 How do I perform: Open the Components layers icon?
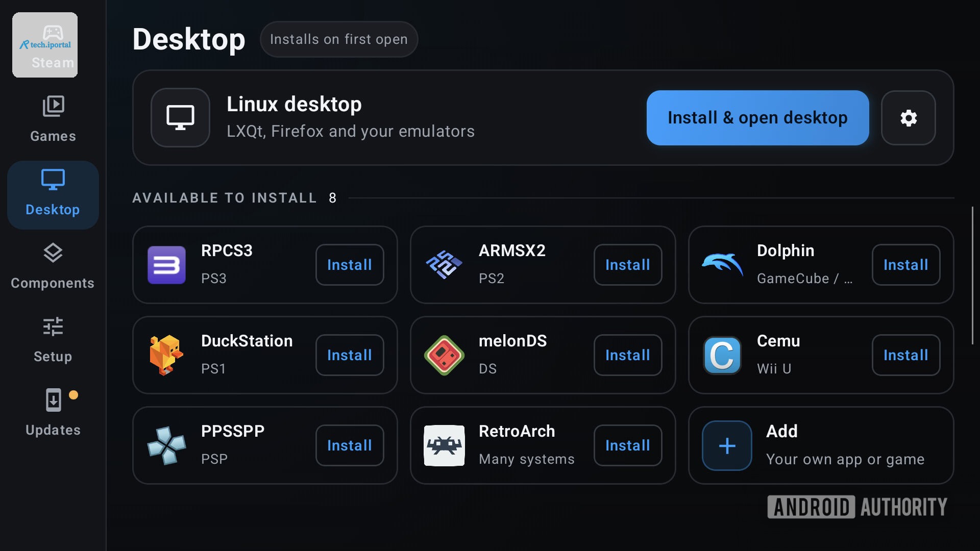pyautogui.click(x=53, y=253)
